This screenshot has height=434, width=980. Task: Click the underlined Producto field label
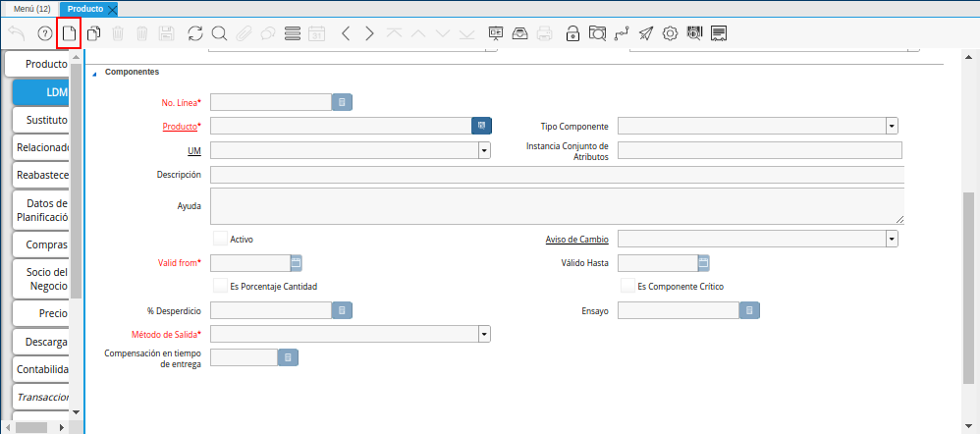[x=180, y=127]
